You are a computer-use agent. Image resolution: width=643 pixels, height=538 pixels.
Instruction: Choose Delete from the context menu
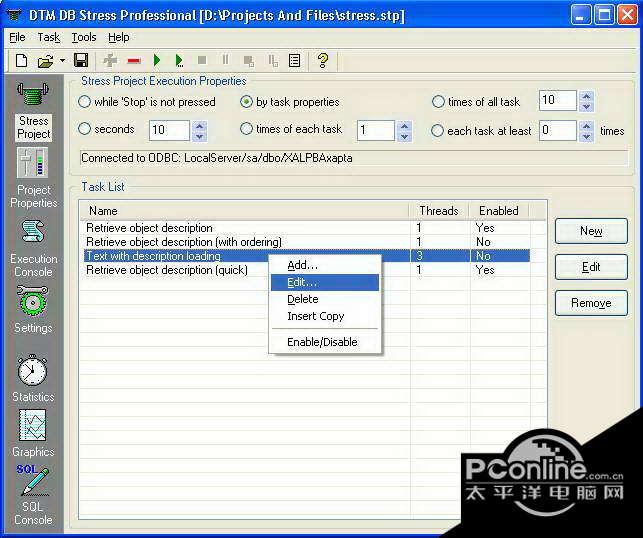[325, 299]
